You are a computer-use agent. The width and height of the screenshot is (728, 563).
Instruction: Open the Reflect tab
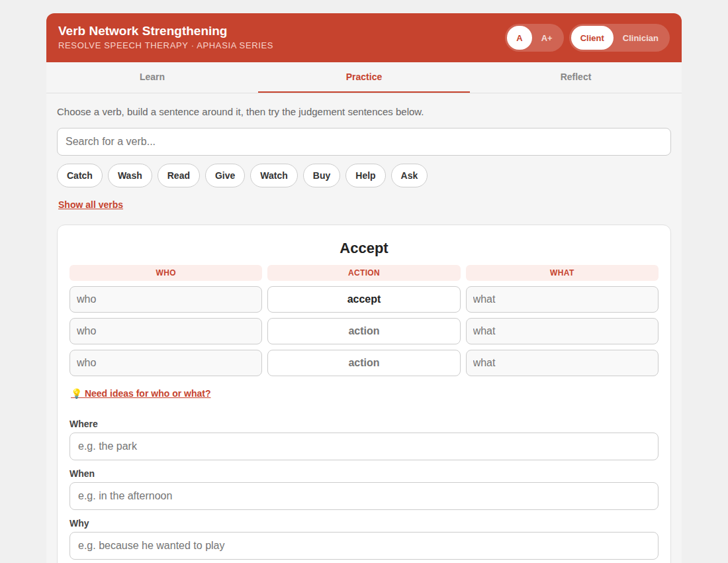576,77
